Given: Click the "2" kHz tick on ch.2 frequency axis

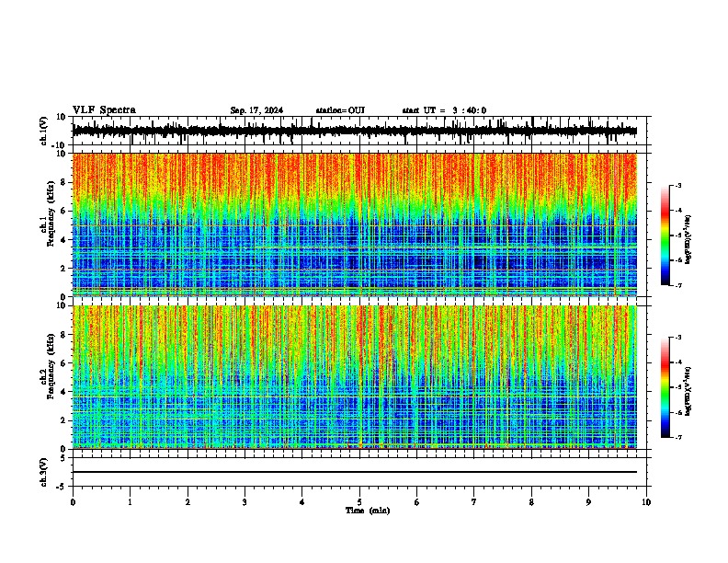Looking at the screenshot, I should coord(64,420).
